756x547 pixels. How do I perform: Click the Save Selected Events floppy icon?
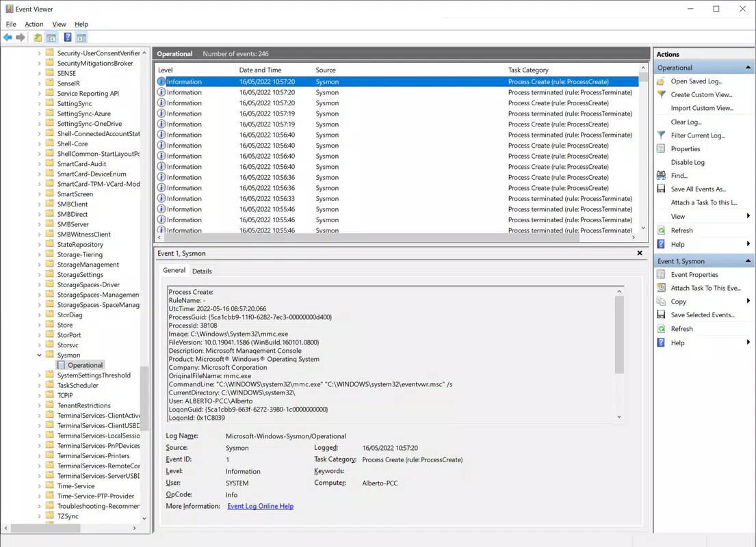[661, 315]
